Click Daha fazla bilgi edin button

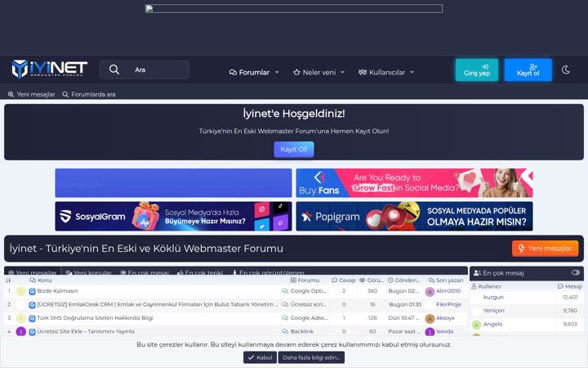coord(311,357)
